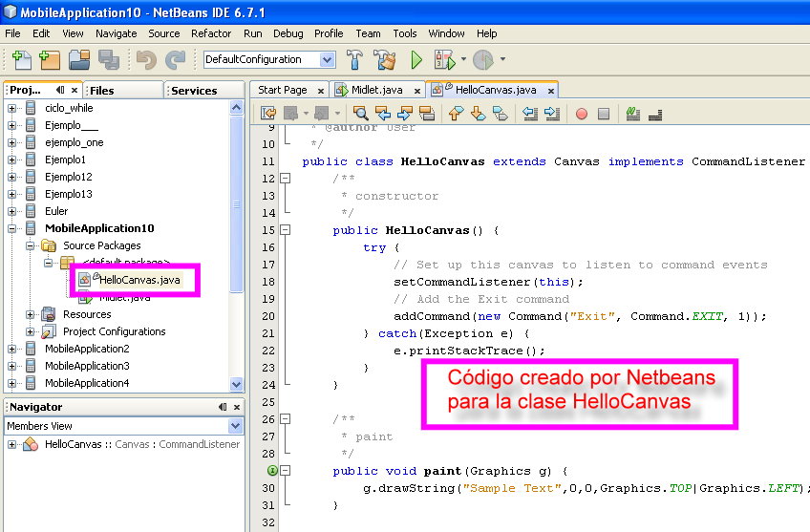Collapse the MobileApplication10 project node
This screenshot has height=532, width=810.
[x=11, y=229]
